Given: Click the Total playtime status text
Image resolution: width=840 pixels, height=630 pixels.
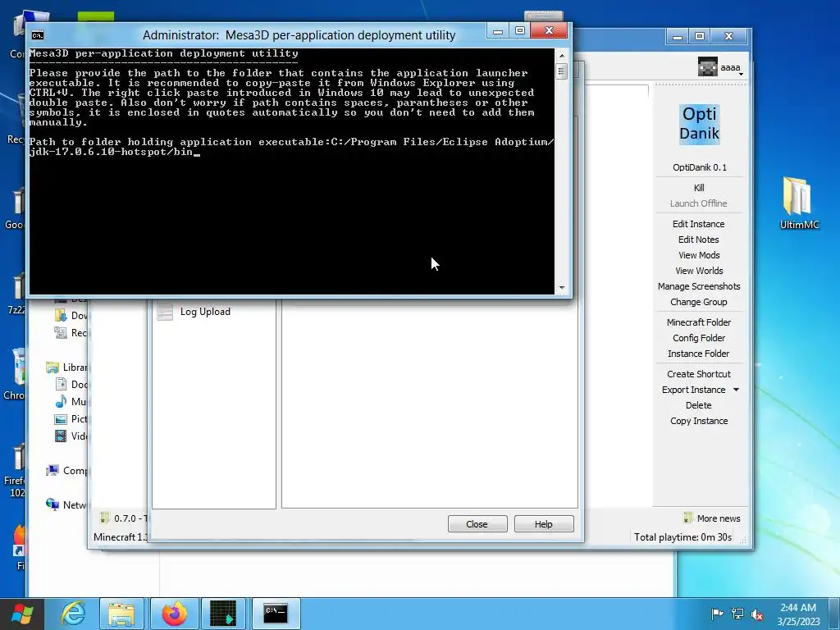Looking at the screenshot, I should point(682,536).
